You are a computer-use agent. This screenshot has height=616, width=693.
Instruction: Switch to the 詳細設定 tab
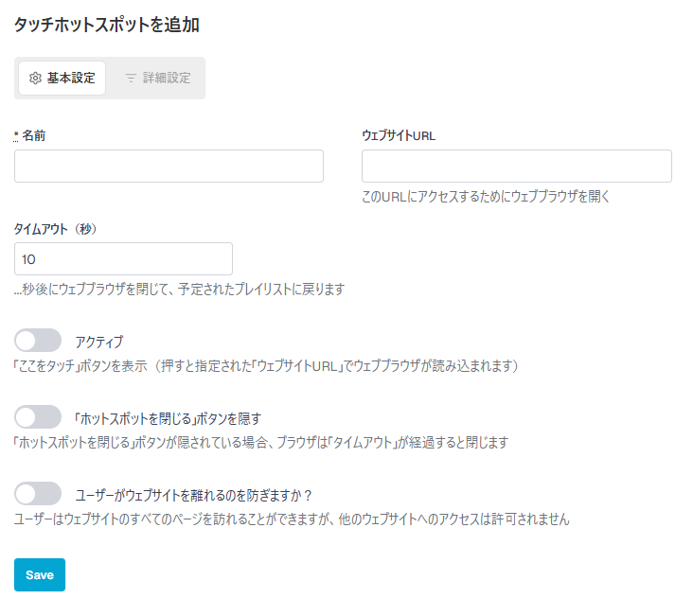(158, 79)
